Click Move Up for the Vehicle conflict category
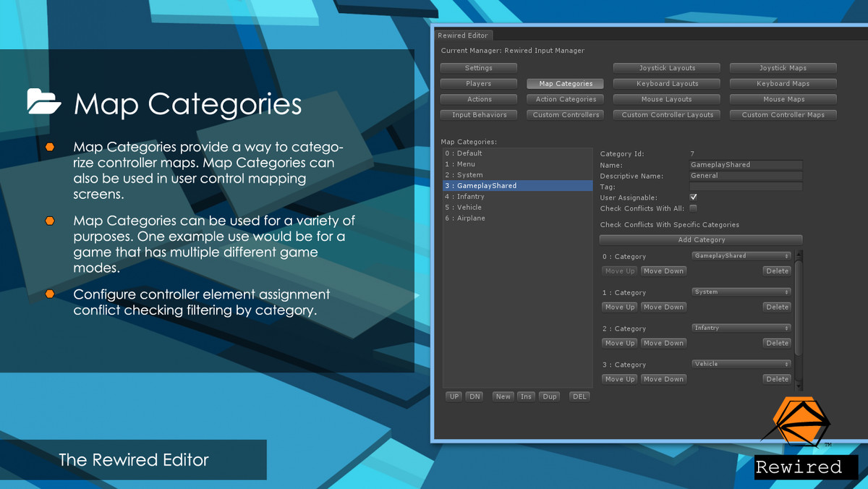This screenshot has height=489, width=868. pos(620,380)
